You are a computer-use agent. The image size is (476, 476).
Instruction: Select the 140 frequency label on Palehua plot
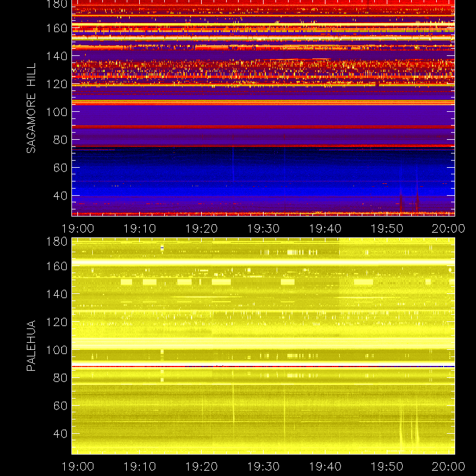pyautogui.click(x=57, y=294)
